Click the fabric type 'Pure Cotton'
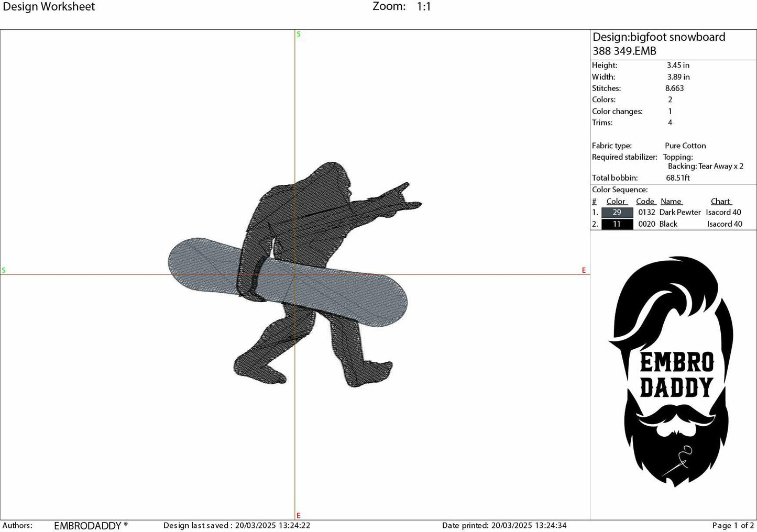This screenshot has width=757, height=532. 685,146
